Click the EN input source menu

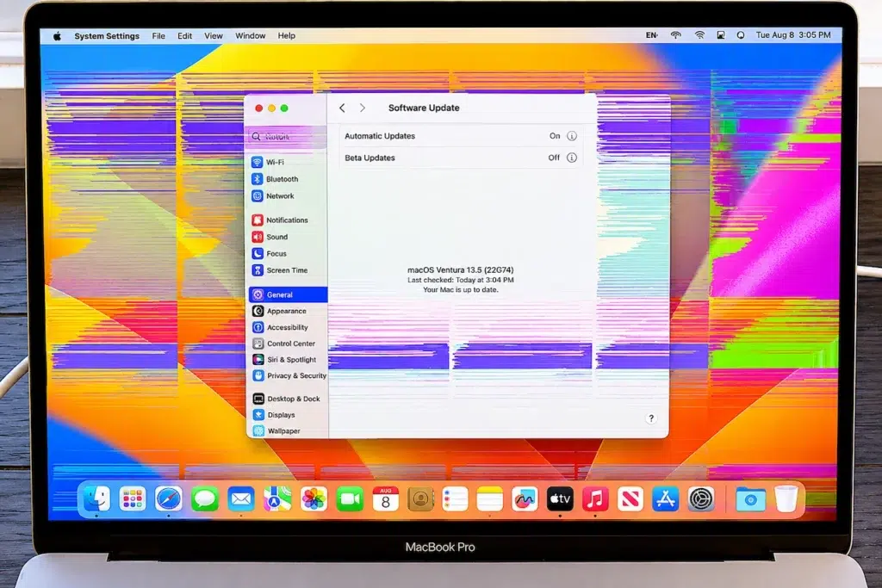[651, 34]
